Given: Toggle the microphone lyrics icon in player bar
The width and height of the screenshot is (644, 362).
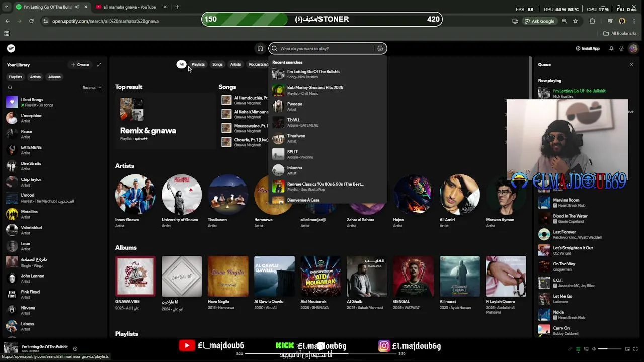Looking at the screenshot, I should tap(570, 349).
